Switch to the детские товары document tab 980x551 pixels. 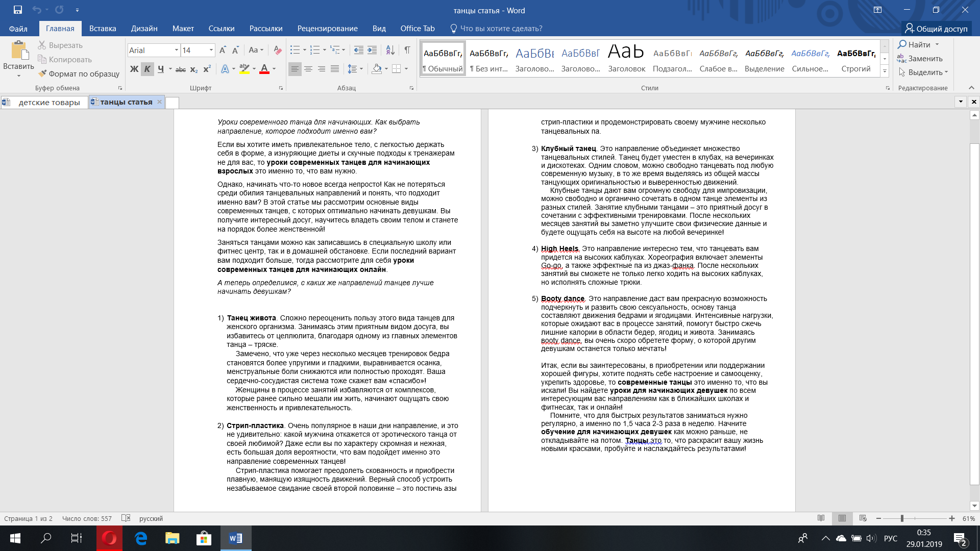[x=49, y=103]
